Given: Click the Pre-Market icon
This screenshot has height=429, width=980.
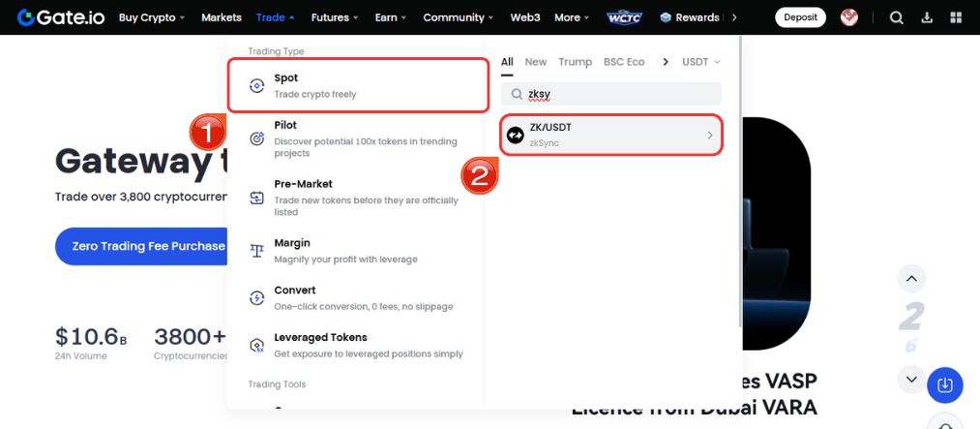Looking at the screenshot, I should pos(257,198).
